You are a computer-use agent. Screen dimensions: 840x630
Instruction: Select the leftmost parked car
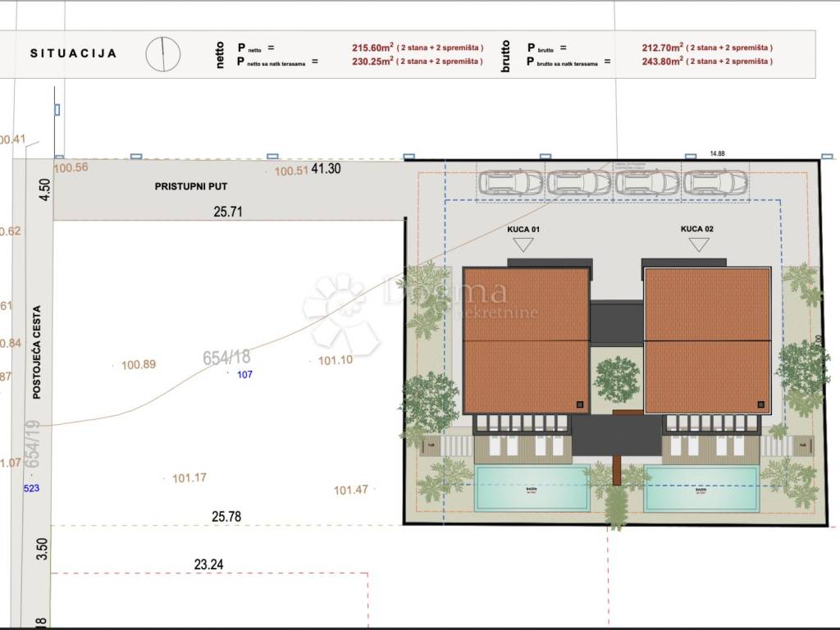pyautogui.click(x=511, y=182)
